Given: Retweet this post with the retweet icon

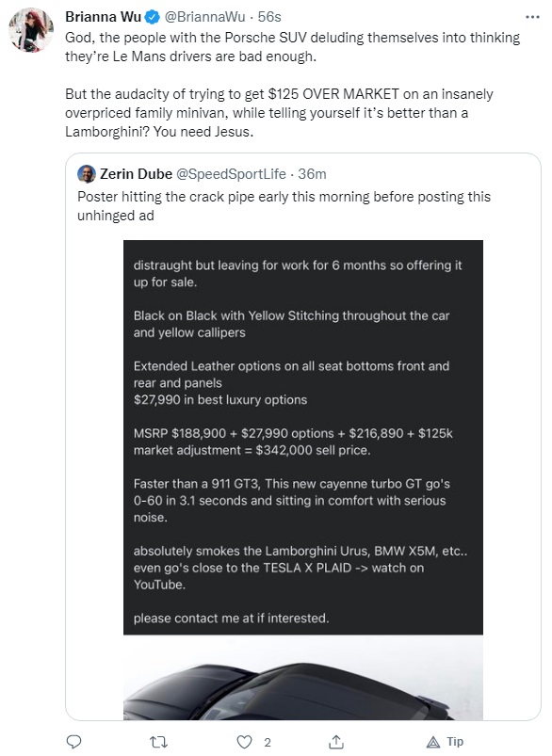Looking at the screenshot, I should [158, 742].
